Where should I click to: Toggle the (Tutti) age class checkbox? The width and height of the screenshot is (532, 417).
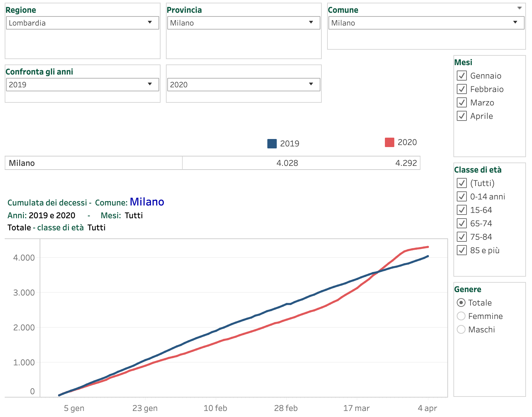[x=462, y=183]
